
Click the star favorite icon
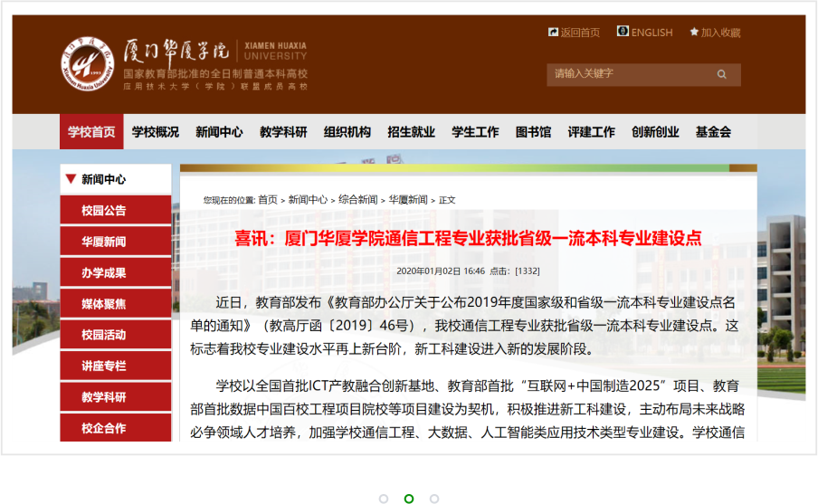(x=694, y=32)
